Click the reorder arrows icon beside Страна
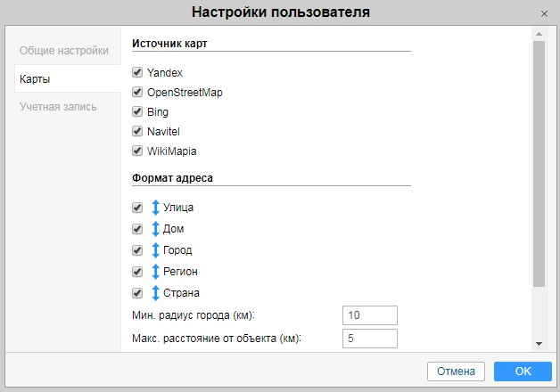The width and height of the screenshot is (560, 392). pos(155,293)
